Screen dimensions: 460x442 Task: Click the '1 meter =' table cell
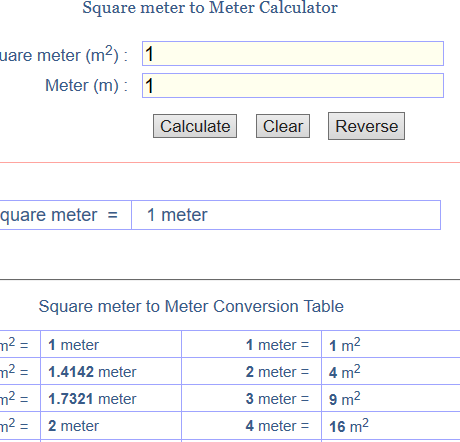pos(252,344)
